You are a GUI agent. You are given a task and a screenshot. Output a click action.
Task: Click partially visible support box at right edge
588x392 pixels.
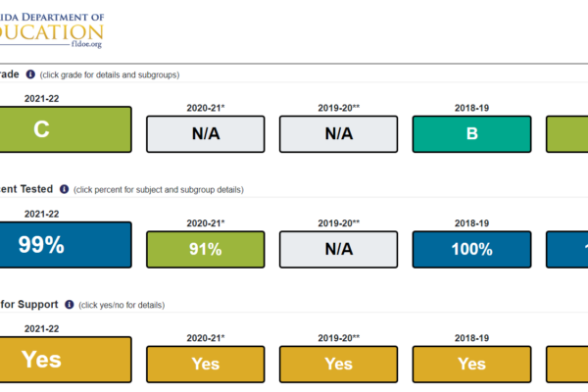[x=567, y=364]
